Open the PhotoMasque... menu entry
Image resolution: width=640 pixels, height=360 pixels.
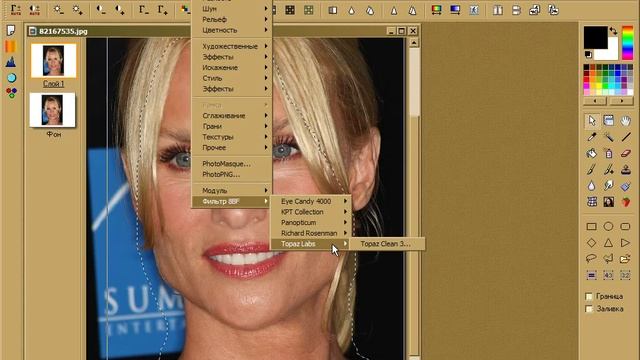pyautogui.click(x=232, y=164)
